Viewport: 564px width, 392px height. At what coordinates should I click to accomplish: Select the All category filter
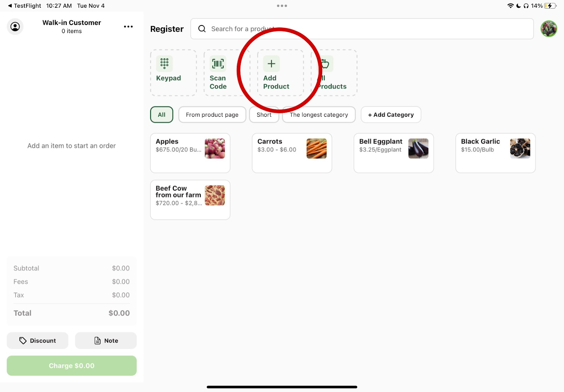point(161,115)
